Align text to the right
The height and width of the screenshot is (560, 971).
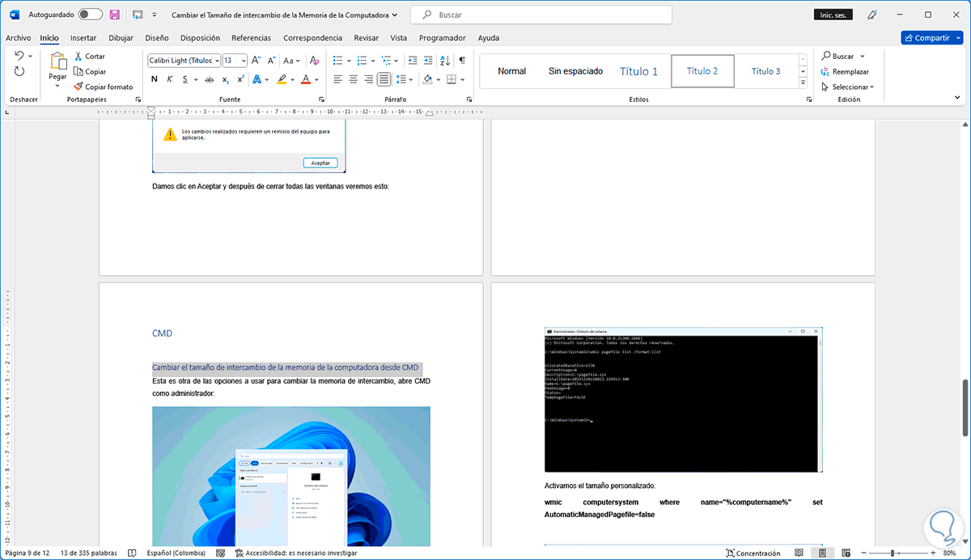tap(369, 79)
